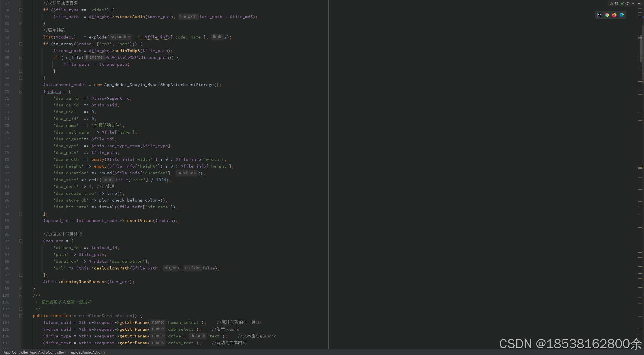The height and width of the screenshot is (355, 644).
Task: Collapse the doc comment at line 100
Action: click(x=21, y=295)
